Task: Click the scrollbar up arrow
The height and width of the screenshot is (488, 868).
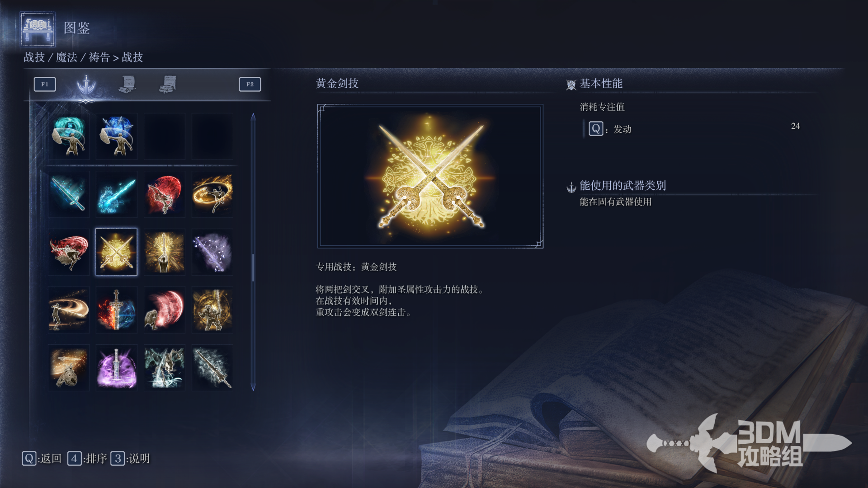Action: click(253, 117)
